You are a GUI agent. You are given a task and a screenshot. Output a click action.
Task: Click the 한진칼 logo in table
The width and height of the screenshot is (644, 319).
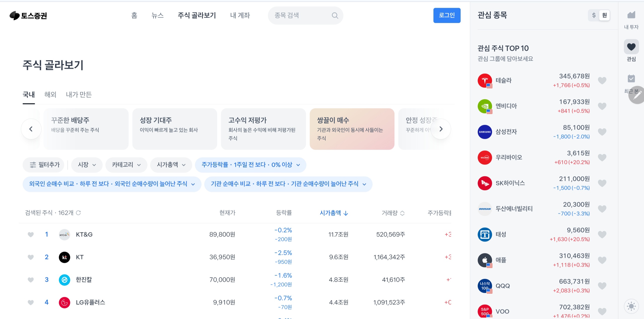(x=64, y=280)
